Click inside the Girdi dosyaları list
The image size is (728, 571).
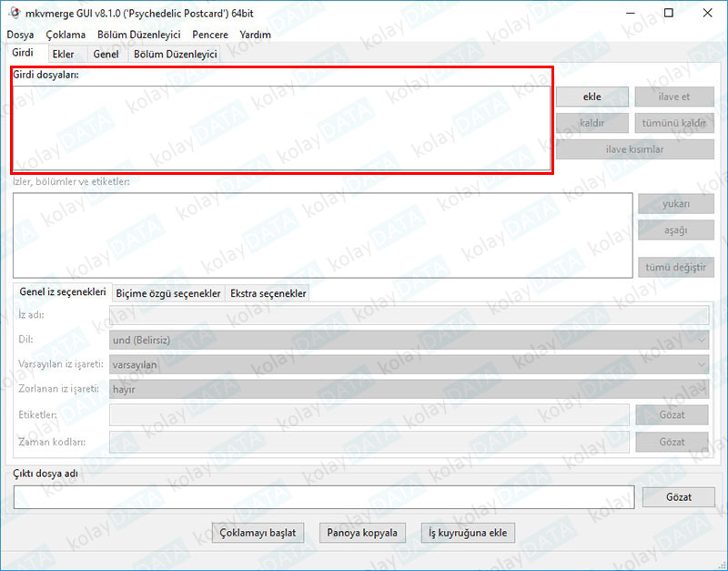281,127
